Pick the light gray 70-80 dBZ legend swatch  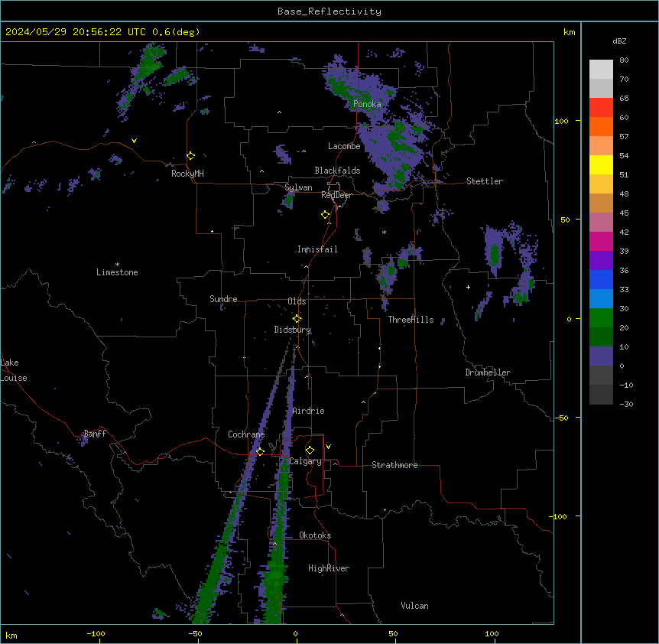pos(601,70)
